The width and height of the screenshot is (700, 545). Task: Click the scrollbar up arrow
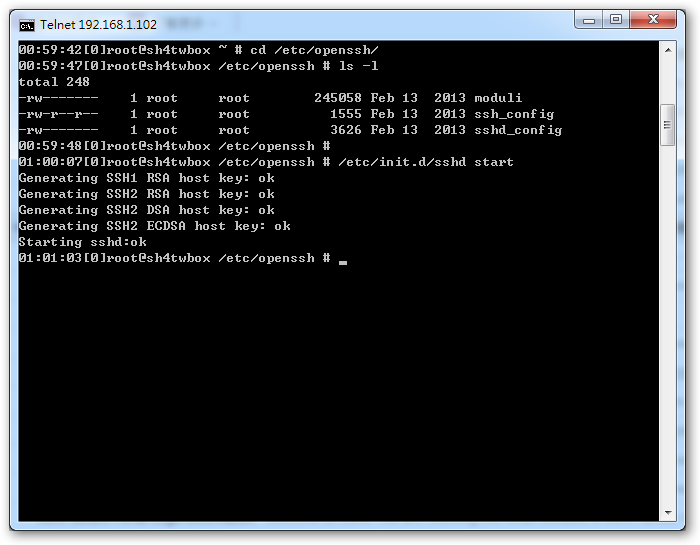tap(668, 50)
